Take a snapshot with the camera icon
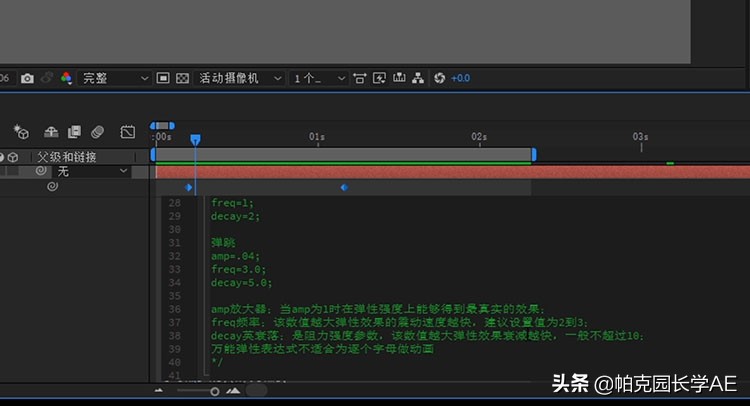 [x=27, y=78]
